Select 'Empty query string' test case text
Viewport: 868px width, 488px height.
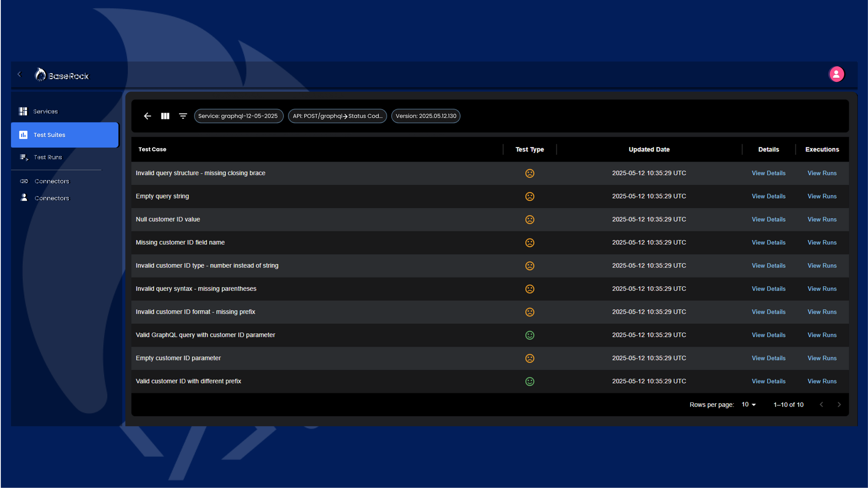pyautogui.click(x=162, y=196)
